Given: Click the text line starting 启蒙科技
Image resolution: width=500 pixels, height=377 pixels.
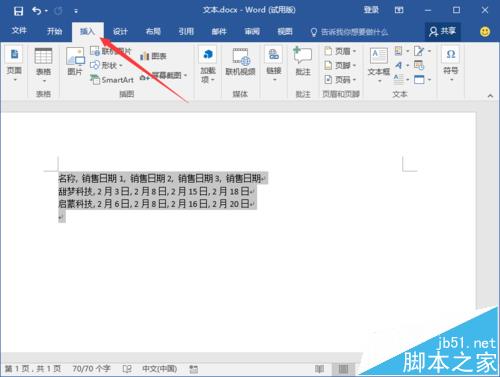Looking at the screenshot, I should tap(157, 204).
